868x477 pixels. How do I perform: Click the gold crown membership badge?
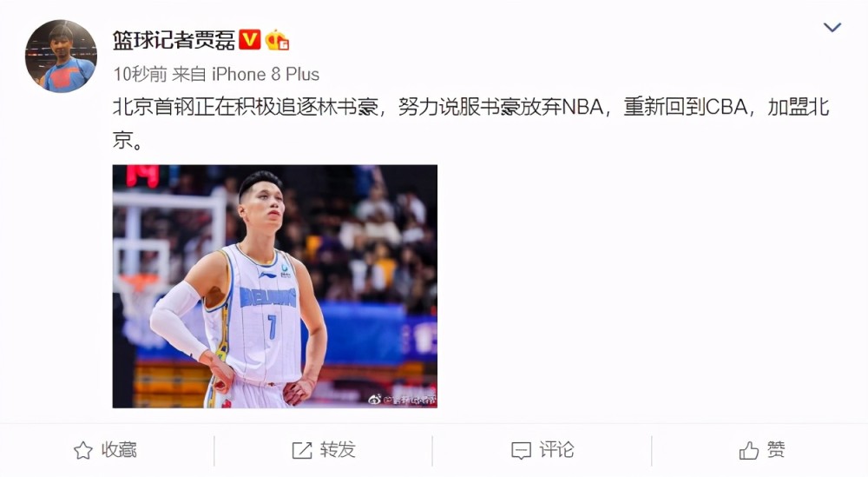[x=277, y=40]
